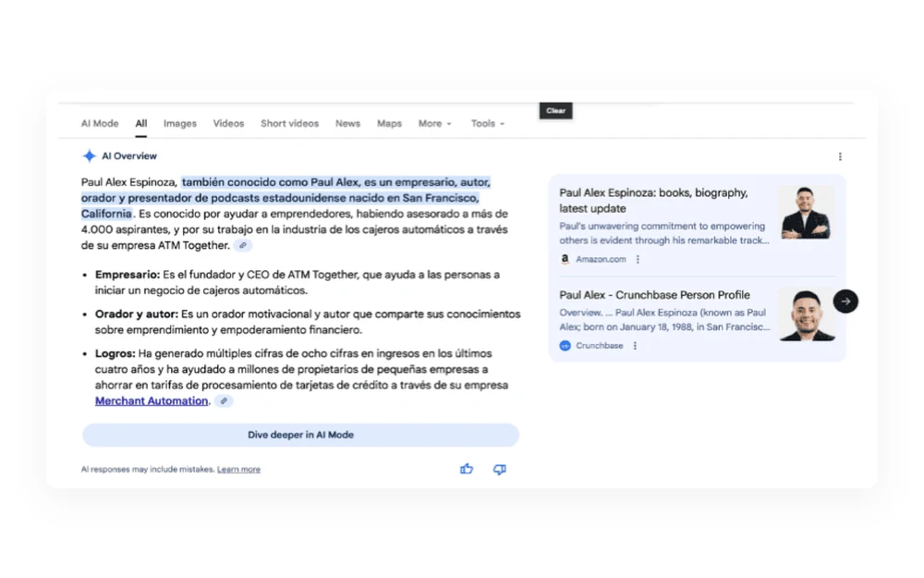Expand the More dropdown
Viewport: 924px width, 578px height.
435,123
